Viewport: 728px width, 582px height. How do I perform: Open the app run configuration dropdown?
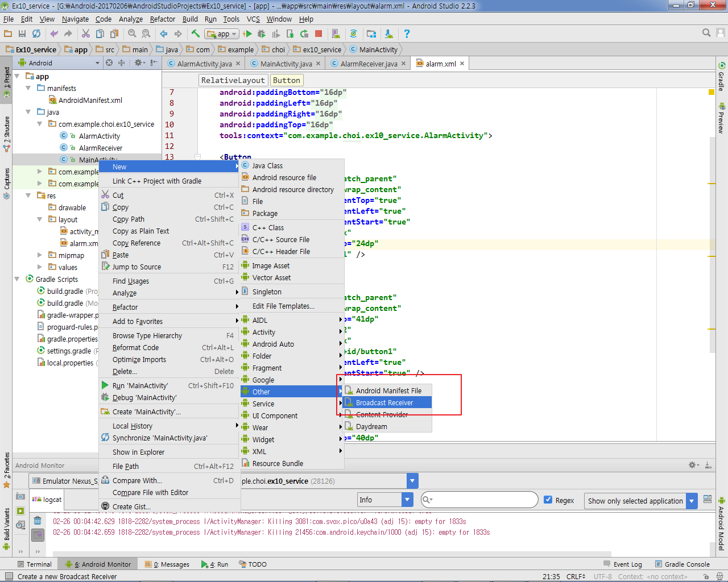[222, 34]
